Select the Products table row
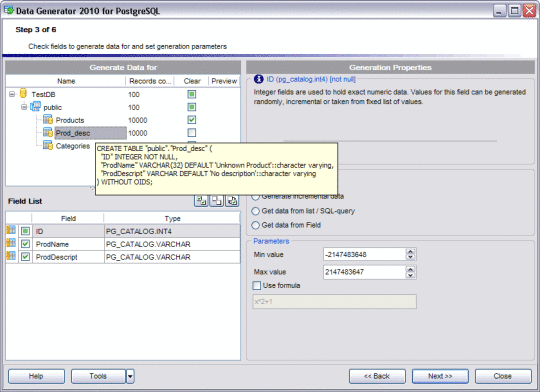Screen dimensions: 540x392 coord(70,120)
